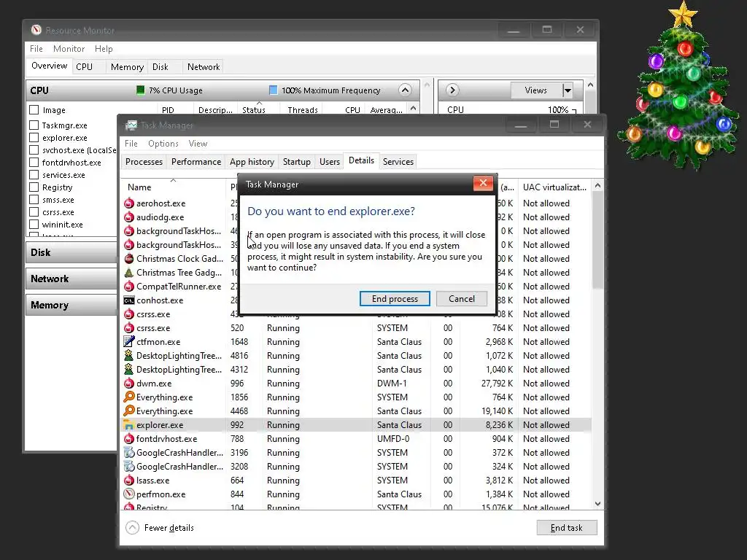Expand the Memory section in Resource Monitor
Image resolution: width=747 pixels, height=560 pixels.
[71, 305]
